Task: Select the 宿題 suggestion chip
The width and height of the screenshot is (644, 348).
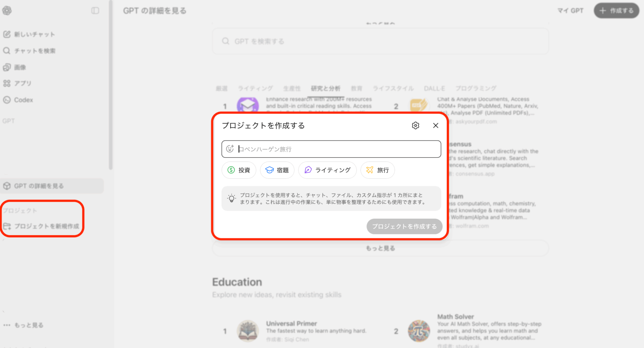Action: coord(277,170)
